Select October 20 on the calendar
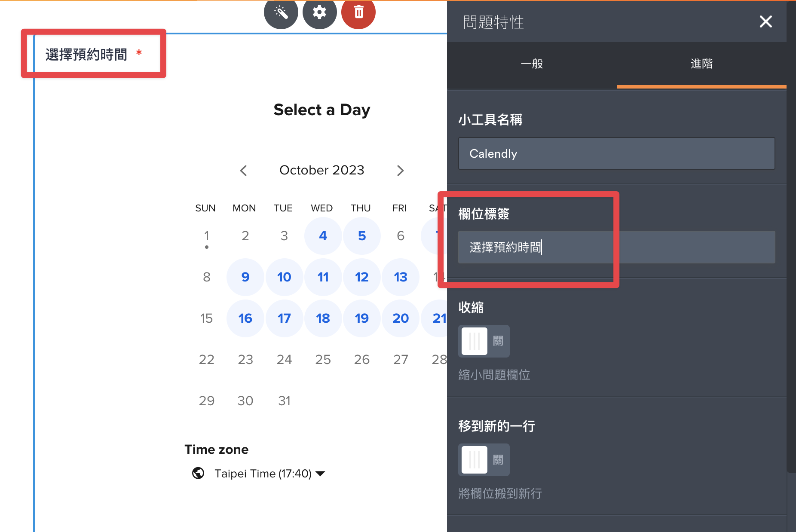This screenshot has height=532, width=796. click(x=400, y=318)
